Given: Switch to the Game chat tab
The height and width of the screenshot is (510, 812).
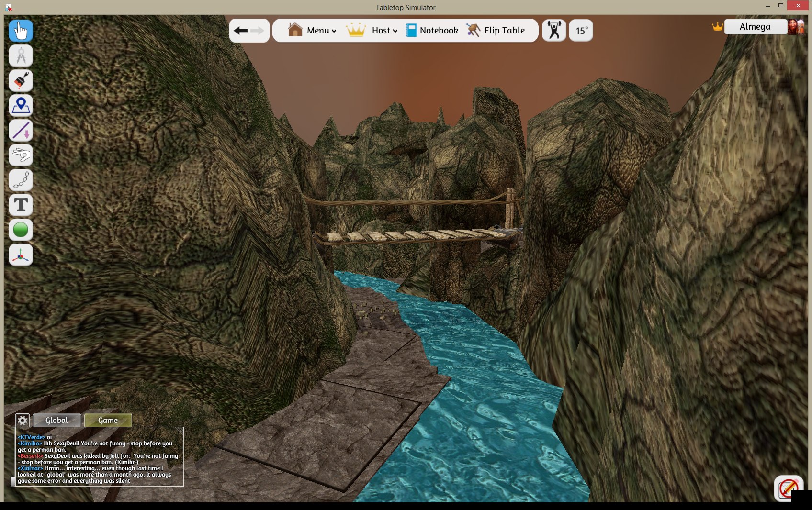Looking at the screenshot, I should (108, 420).
